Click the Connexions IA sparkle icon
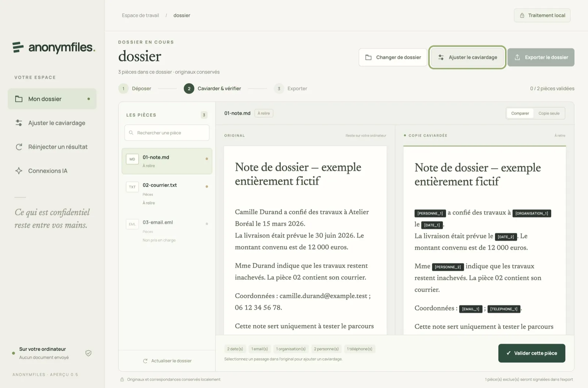Screen dimensions: 588x388 point(19,171)
